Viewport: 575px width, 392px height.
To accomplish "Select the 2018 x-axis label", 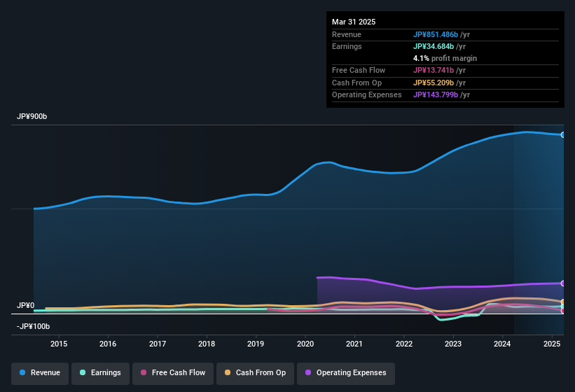I will pyautogui.click(x=207, y=344).
